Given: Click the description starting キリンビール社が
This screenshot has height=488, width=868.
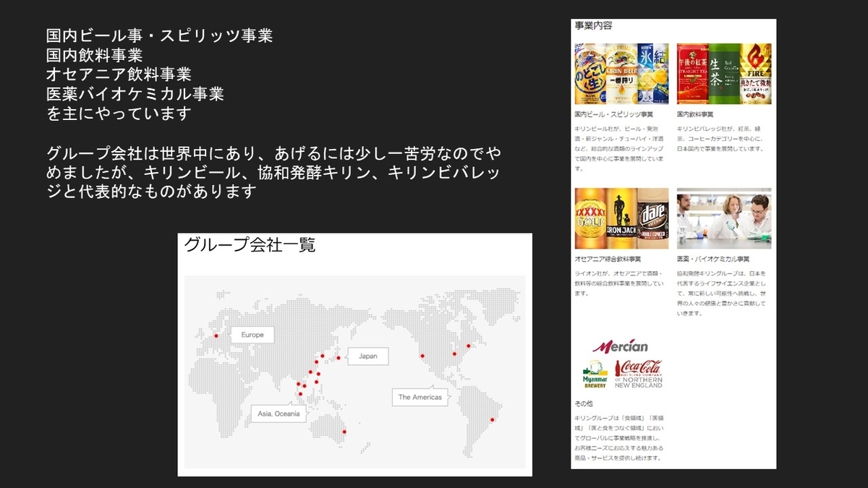Looking at the screenshot, I should coord(620,147).
